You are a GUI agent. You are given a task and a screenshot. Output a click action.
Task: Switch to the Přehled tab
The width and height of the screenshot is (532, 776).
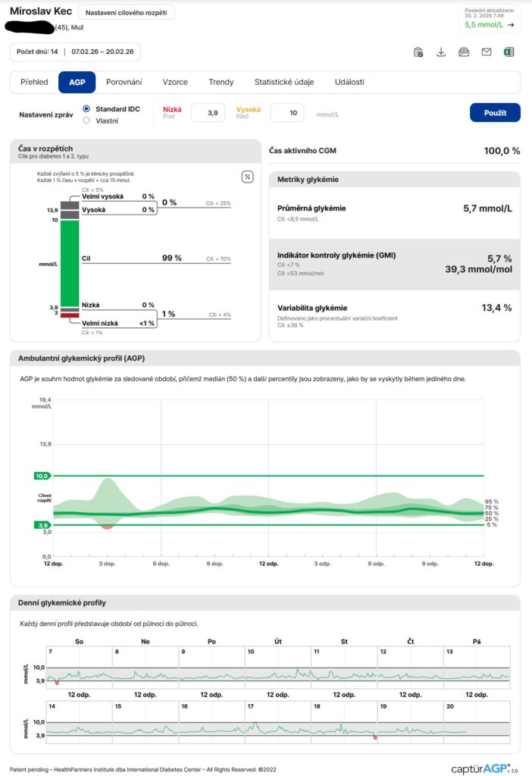point(33,82)
